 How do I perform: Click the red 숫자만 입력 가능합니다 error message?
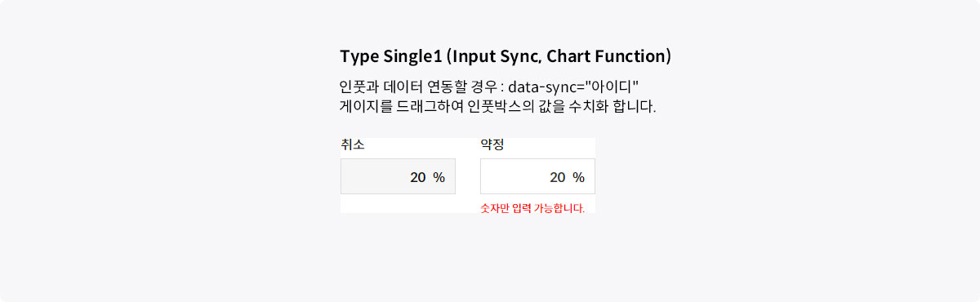532,208
